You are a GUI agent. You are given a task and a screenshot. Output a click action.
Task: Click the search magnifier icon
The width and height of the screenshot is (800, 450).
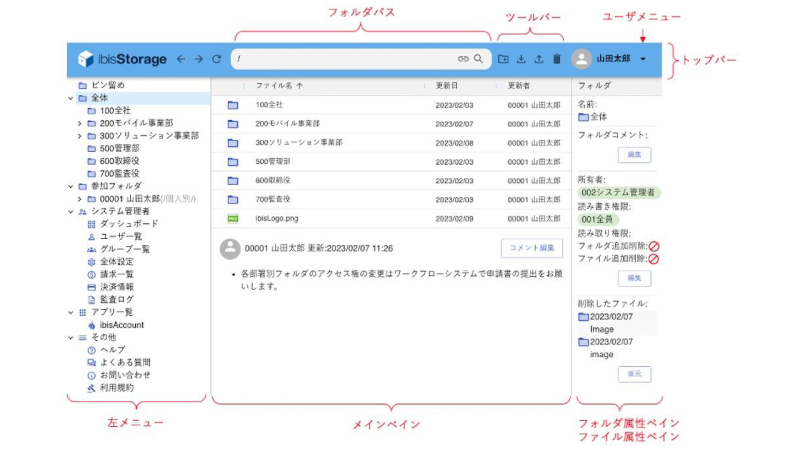point(479,59)
